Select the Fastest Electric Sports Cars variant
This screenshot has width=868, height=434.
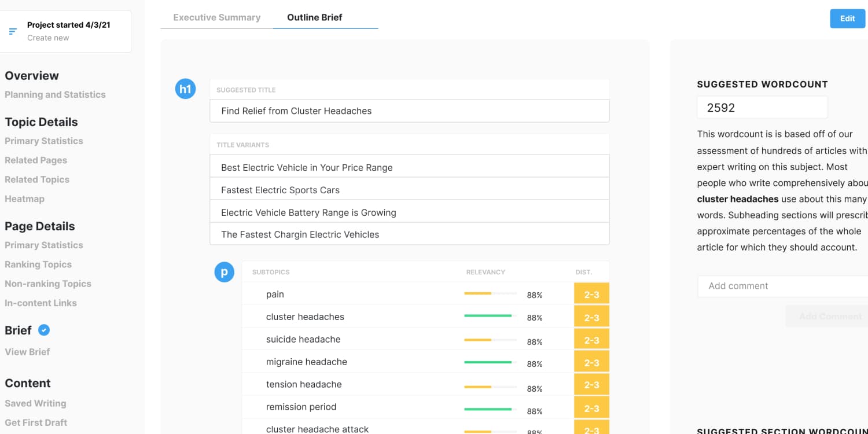(409, 190)
